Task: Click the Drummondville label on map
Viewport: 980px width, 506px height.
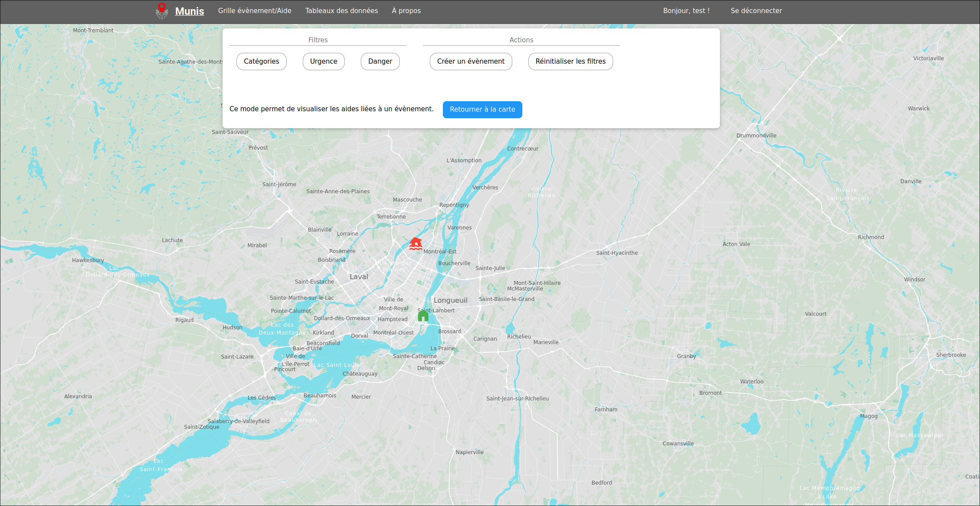Action: [756, 135]
